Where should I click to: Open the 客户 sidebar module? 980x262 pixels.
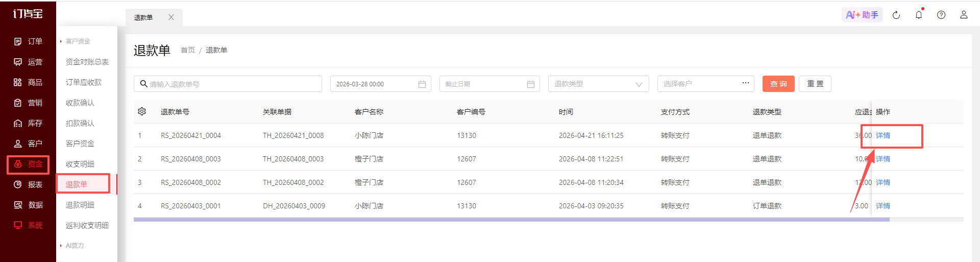pyautogui.click(x=28, y=144)
